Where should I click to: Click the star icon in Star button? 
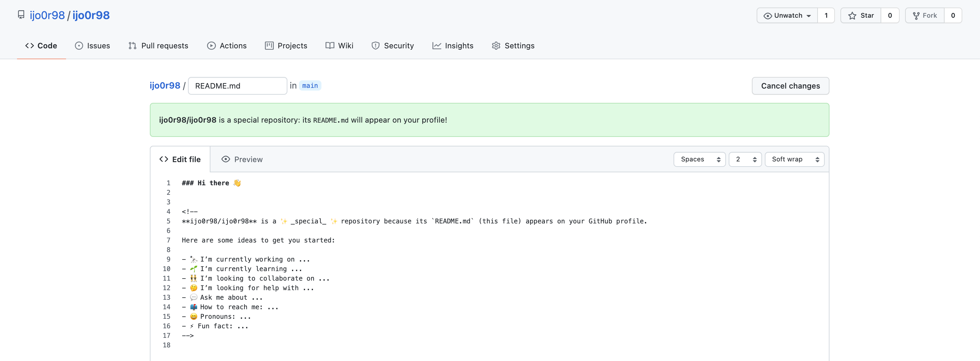(x=852, y=16)
